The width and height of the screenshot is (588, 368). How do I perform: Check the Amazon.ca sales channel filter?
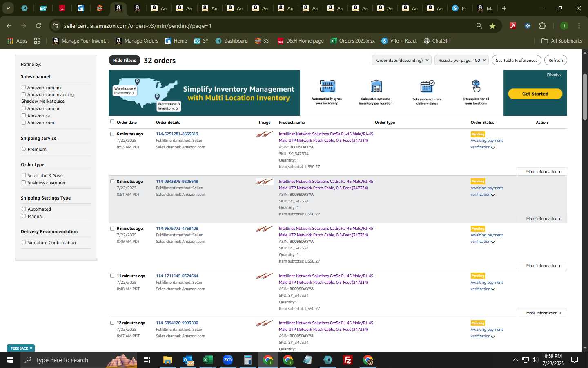pyautogui.click(x=24, y=115)
